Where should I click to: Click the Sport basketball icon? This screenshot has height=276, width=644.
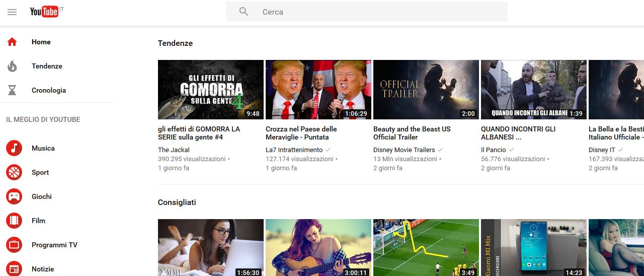tap(14, 172)
